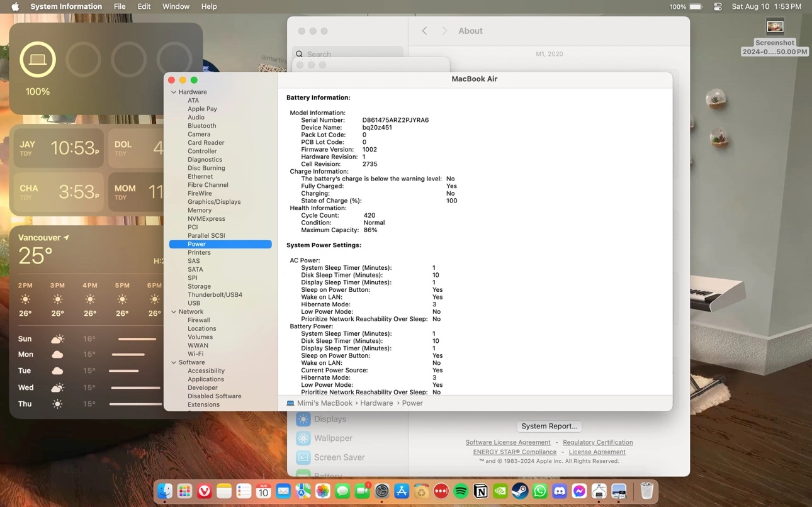Click Vancouver in the weather widget
The image size is (812, 507).
(x=43, y=237)
